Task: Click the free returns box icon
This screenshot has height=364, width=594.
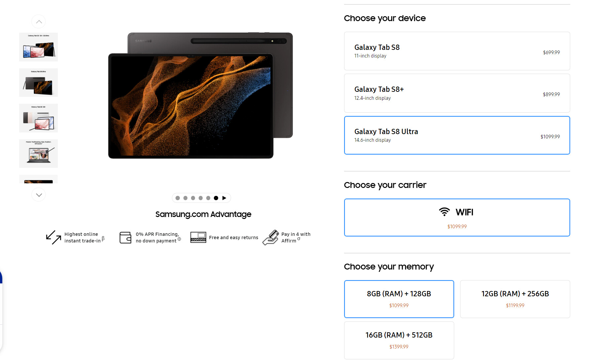Action: (198, 237)
